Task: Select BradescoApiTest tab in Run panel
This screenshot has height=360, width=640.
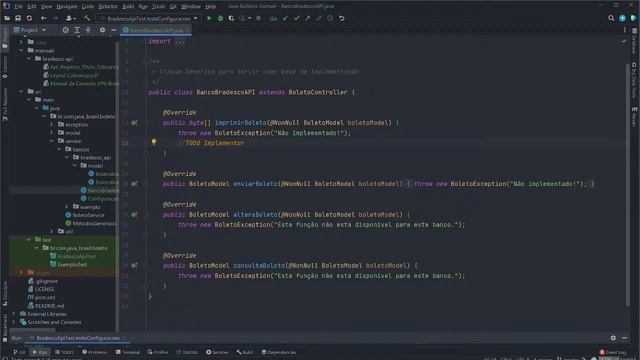Action: coord(78,338)
